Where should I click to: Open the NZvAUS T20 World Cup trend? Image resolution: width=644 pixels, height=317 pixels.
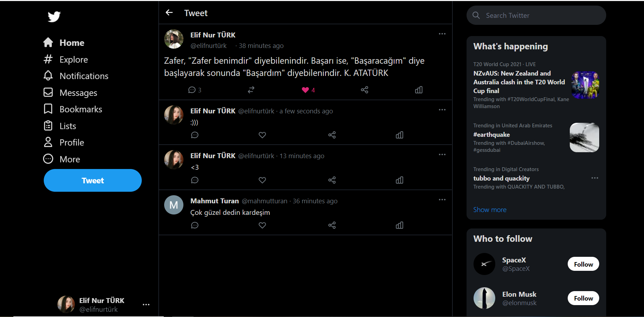pos(519,82)
